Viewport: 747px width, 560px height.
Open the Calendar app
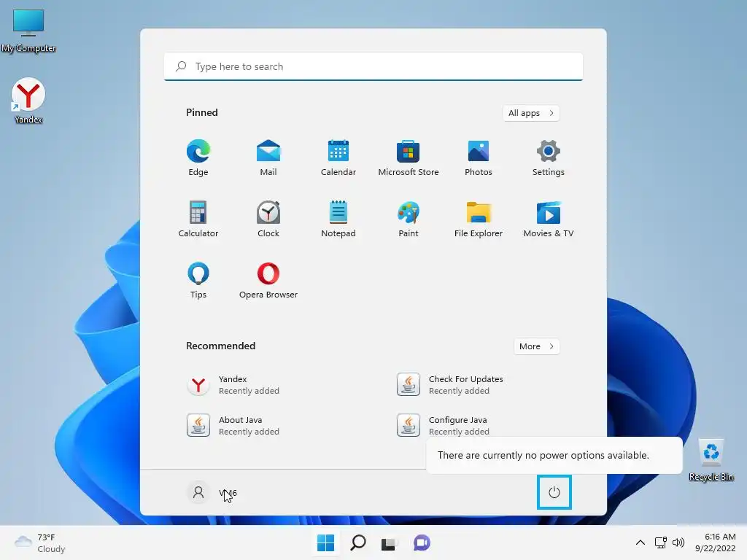(338, 157)
